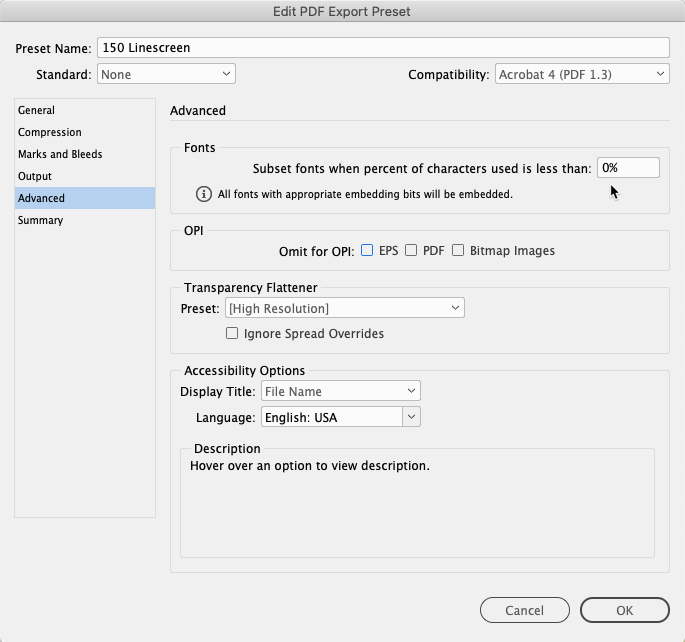685x642 pixels.
Task: Open the Compatibility dropdown
Action: 582,74
